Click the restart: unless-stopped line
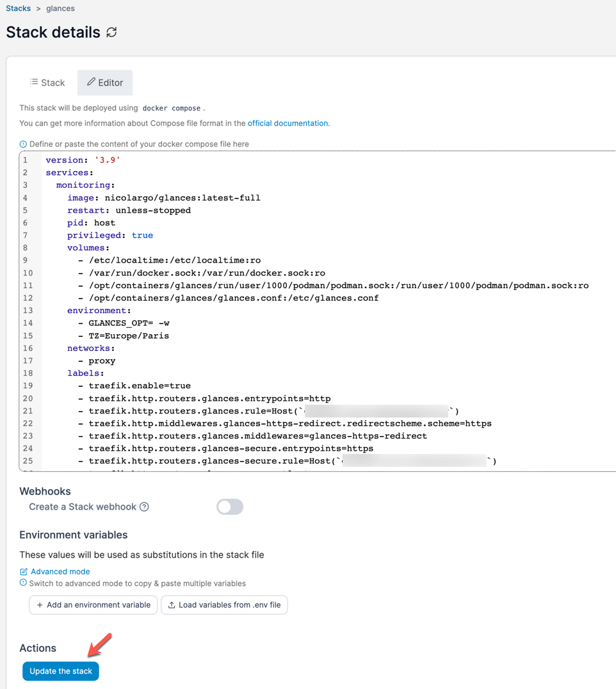 pos(129,210)
